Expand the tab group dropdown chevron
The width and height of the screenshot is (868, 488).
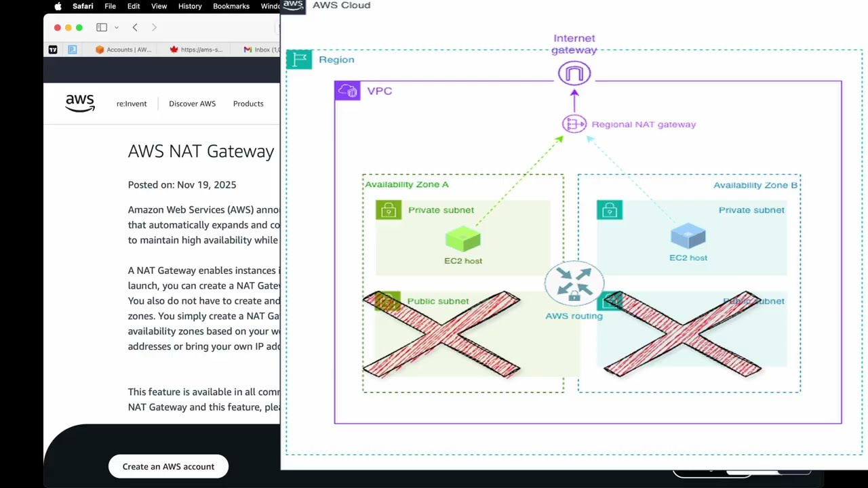(117, 27)
